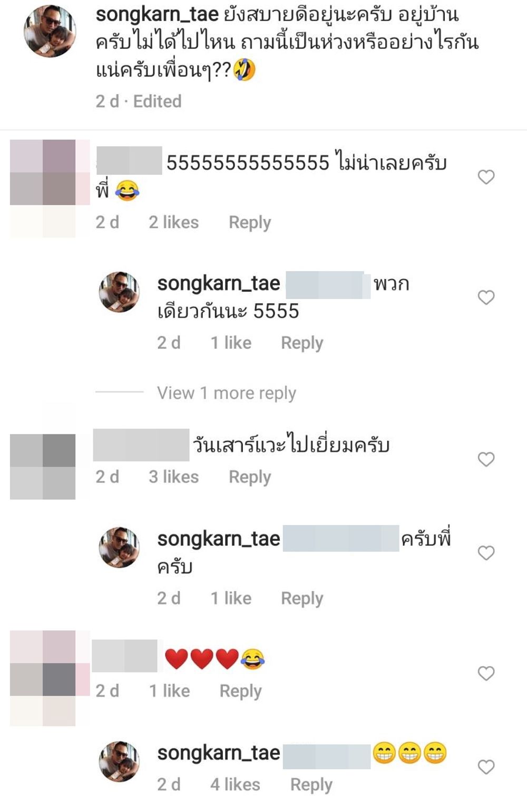
Task: Open the songkarn_tae username in the caption
Action: point(157,14)
